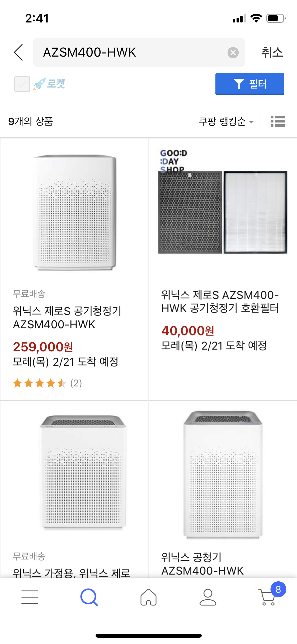View star rating reviews (2)
Viewport: 297px width, 644px height.
point(48,383)
